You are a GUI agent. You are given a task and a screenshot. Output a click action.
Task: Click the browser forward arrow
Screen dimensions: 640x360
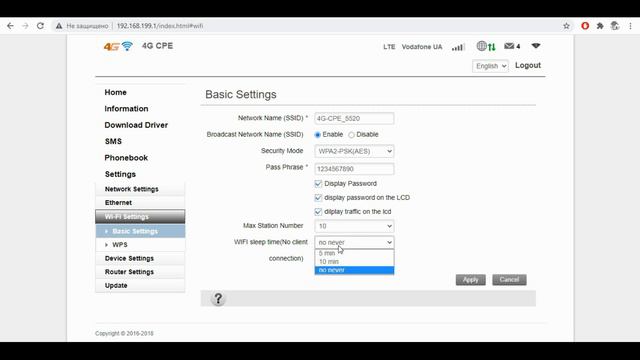pos(25,26)
